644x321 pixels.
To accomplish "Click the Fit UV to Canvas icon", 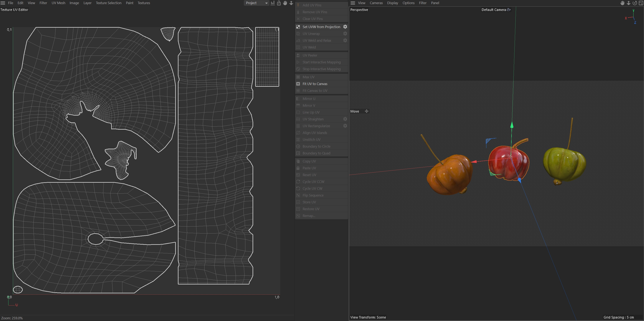I will [298, 84].
